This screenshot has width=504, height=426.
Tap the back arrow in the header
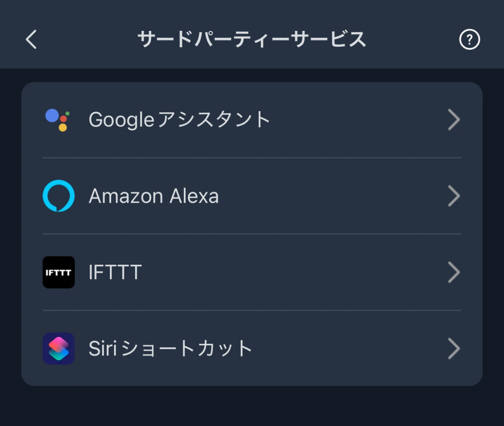click(x=31, y=39)
